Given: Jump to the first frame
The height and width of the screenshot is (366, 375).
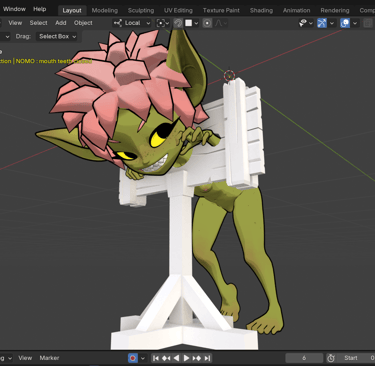Looking at the screenshot, I should [x=156, y=358].
